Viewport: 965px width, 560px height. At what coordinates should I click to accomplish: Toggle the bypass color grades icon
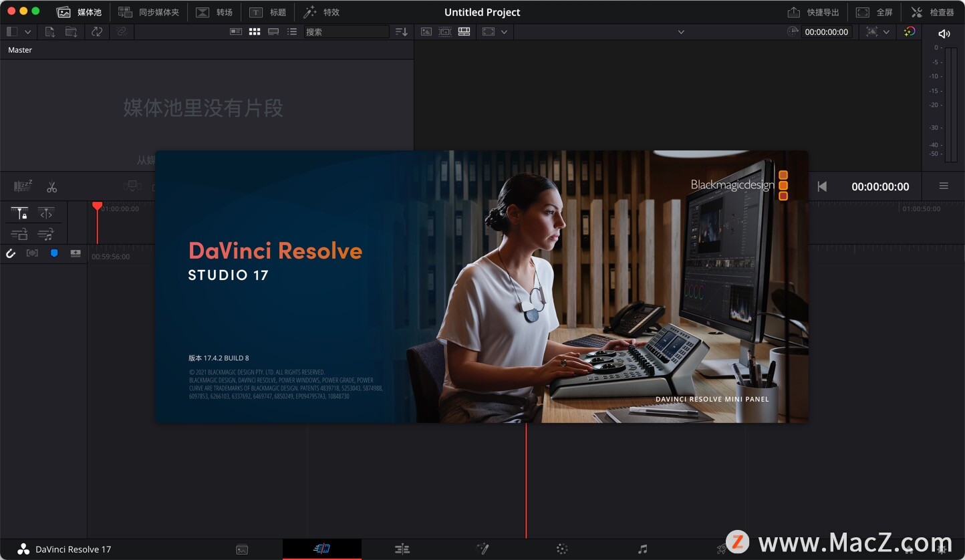click(x=910, y=31)
